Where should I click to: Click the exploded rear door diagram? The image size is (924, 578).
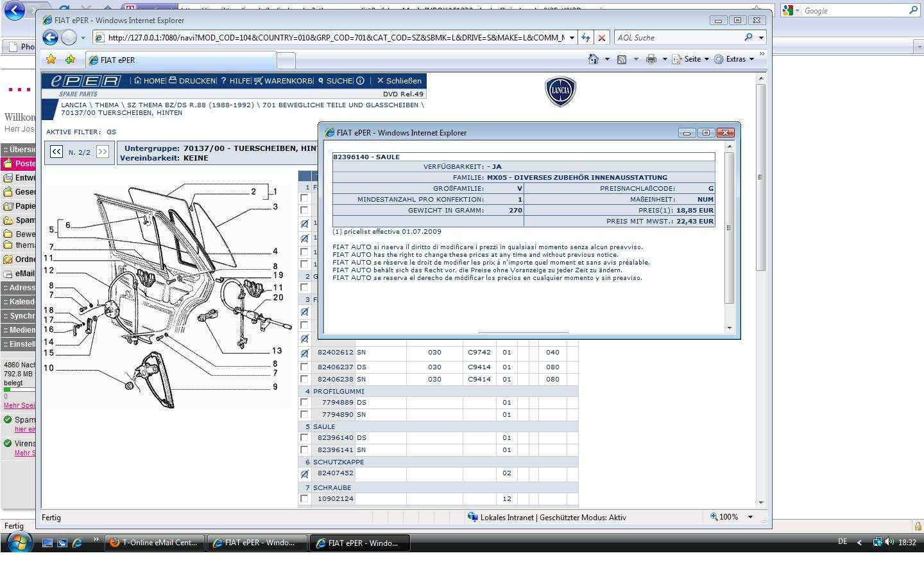click(167, 295)
